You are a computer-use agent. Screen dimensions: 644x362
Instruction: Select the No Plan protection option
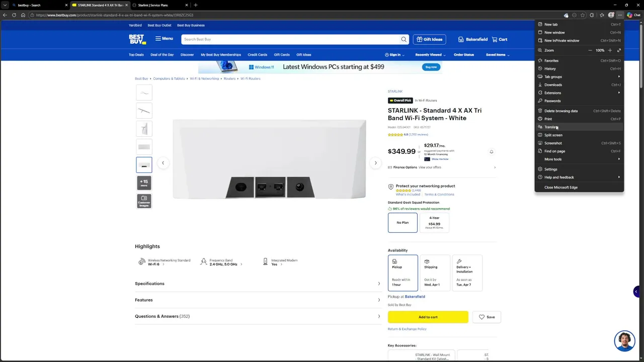click(x=403, y=223)
